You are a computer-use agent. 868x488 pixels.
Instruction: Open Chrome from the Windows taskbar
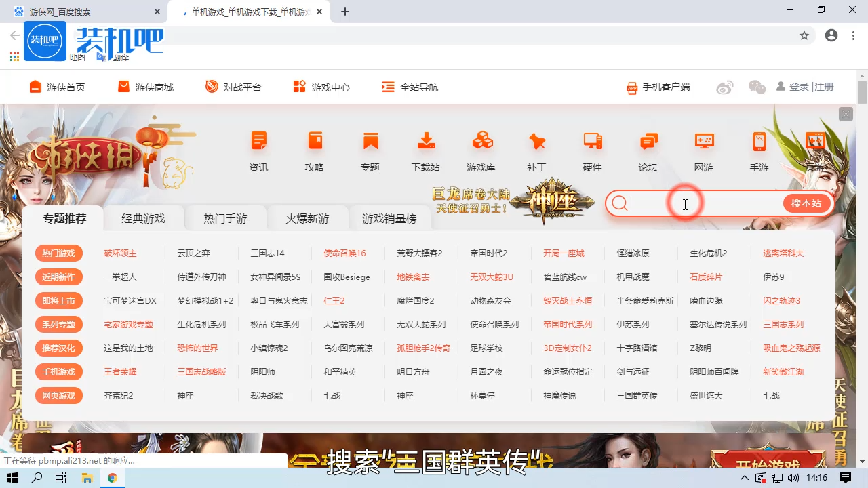point(113,478)
